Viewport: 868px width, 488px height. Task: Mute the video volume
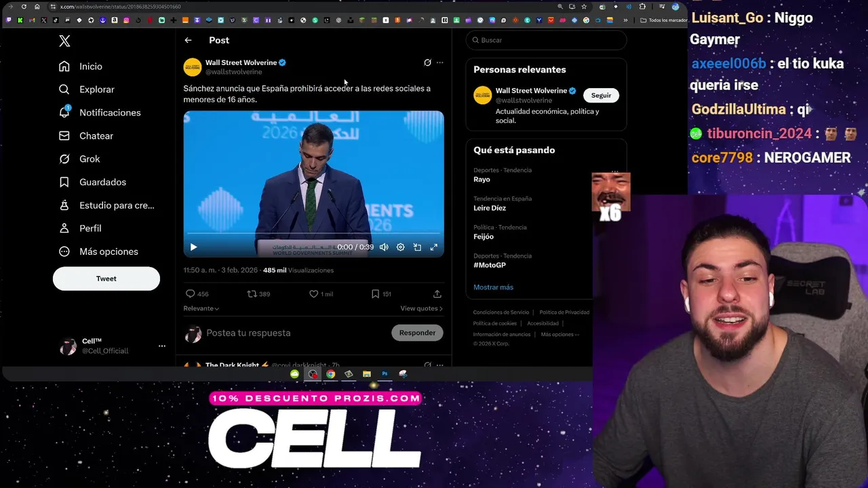pyautogui.click(x=384, y=247)
